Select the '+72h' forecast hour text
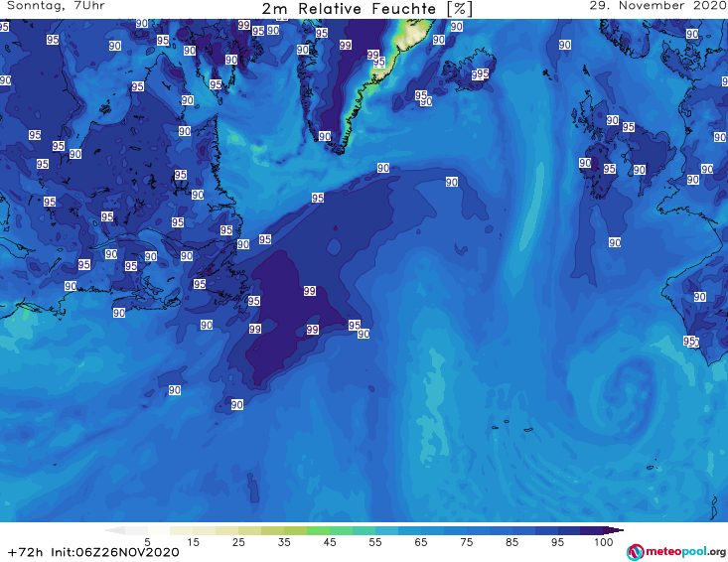Viewport: 728px width, 562px height. 26,552
